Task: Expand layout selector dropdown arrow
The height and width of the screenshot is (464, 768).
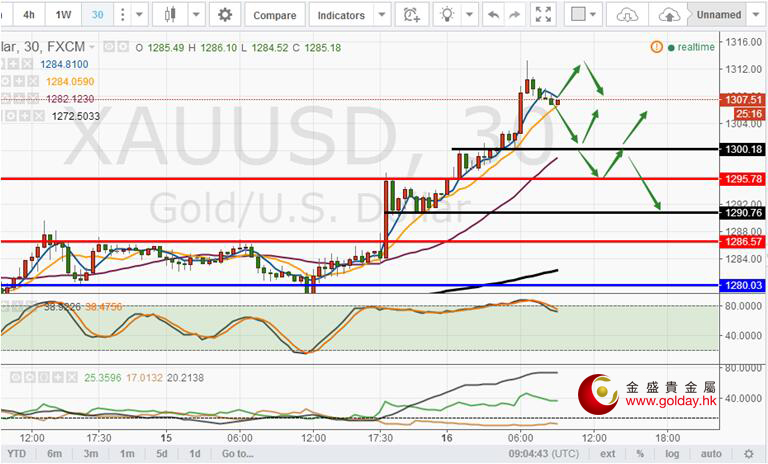Action: [593, 15]
